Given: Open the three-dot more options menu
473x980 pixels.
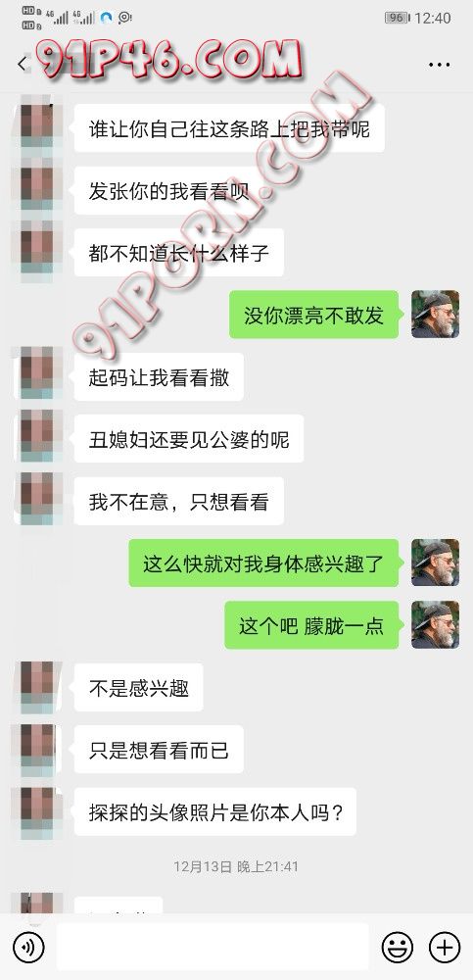Looking at the screenshot, I should 440,65.
